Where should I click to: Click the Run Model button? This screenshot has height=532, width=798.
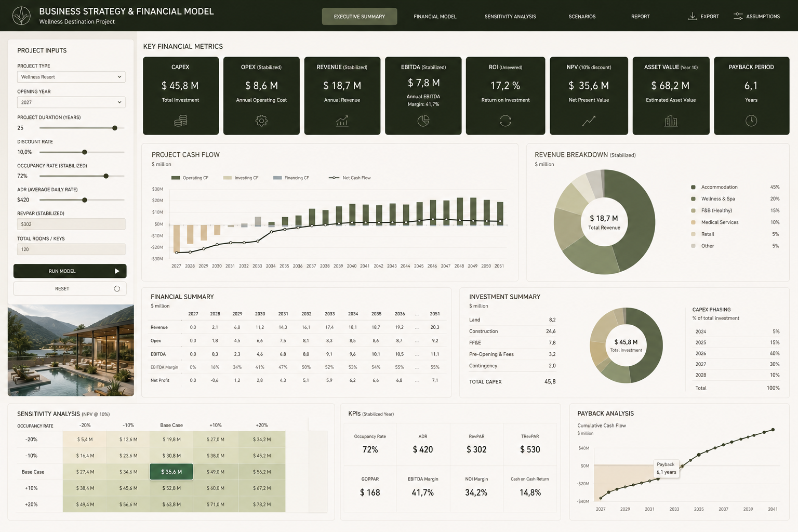(x=70, y=271)
